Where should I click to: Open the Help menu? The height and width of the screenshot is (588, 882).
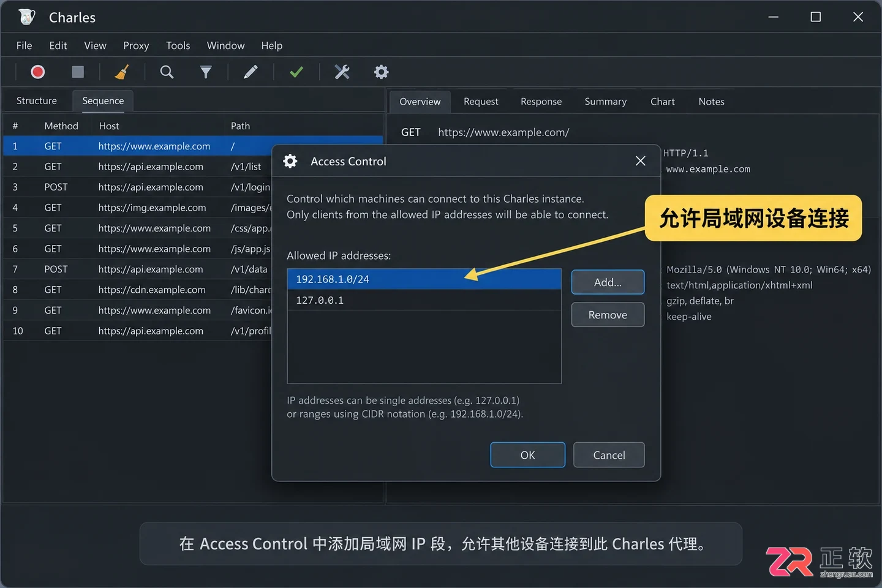pyautogui.click(x=272, y=45)
